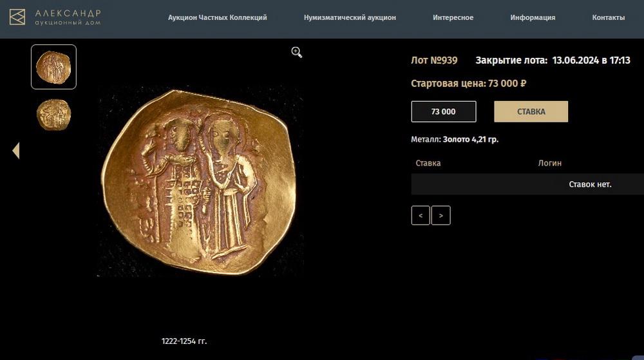The image size is (644, 360).
Task: Go to previous lot with '<' button
Action: 421,215
